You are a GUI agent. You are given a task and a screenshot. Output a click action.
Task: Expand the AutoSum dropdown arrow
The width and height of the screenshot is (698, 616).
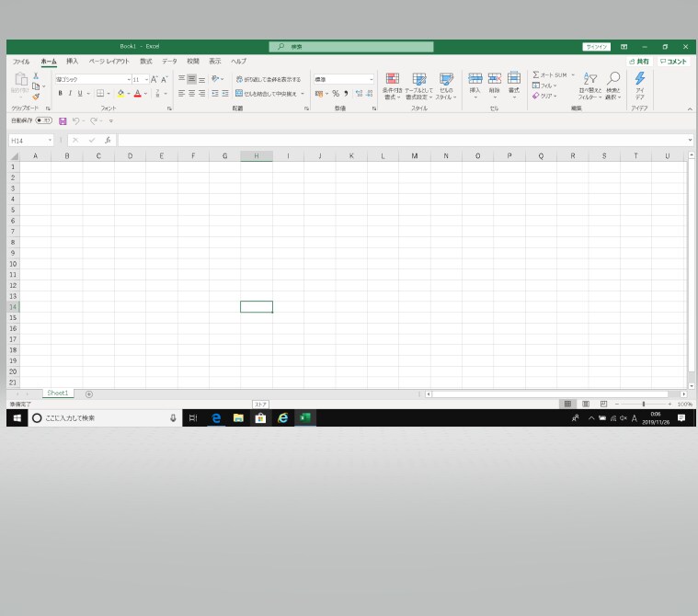573,74
